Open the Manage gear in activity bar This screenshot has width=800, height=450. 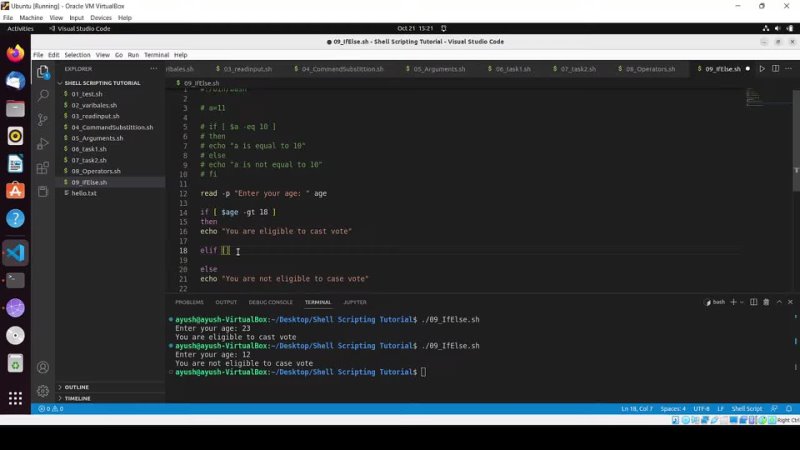click(43, 391)
